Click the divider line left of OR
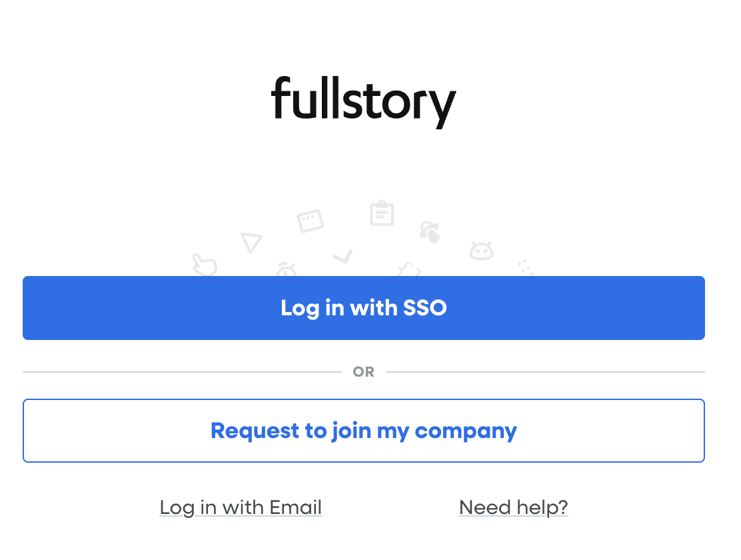Image resolution: width=741 pixels, height=560 pixels. tap(181, 372)
